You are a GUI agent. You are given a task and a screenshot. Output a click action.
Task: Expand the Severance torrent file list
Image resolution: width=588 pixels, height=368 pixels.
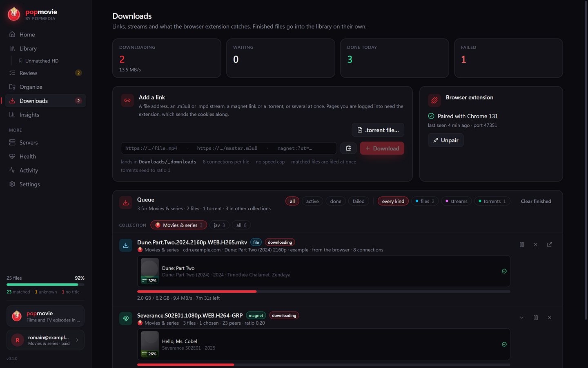click(522, 318)
